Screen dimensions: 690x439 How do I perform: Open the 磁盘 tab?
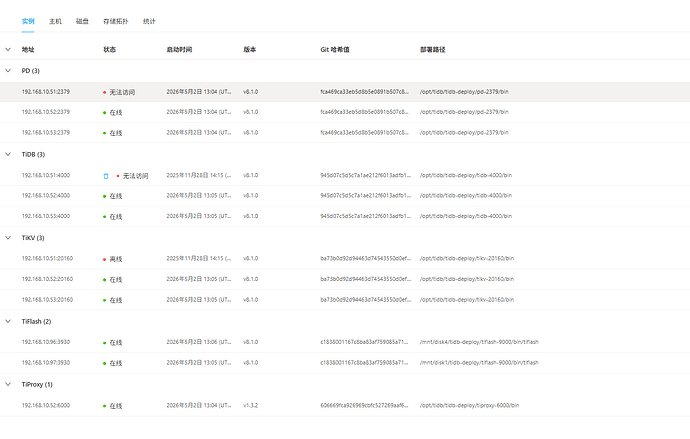click(82, 21)
